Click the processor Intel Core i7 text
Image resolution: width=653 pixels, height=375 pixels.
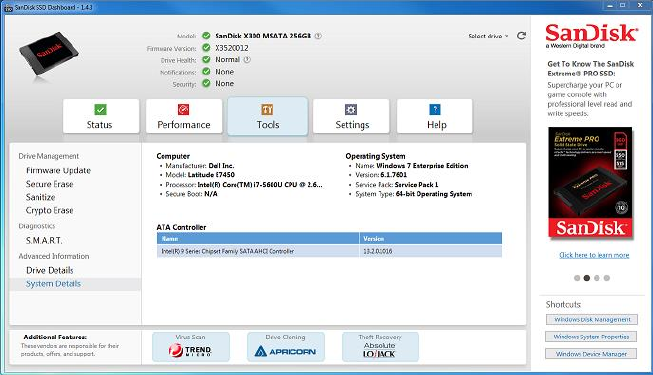click(260, 185)
